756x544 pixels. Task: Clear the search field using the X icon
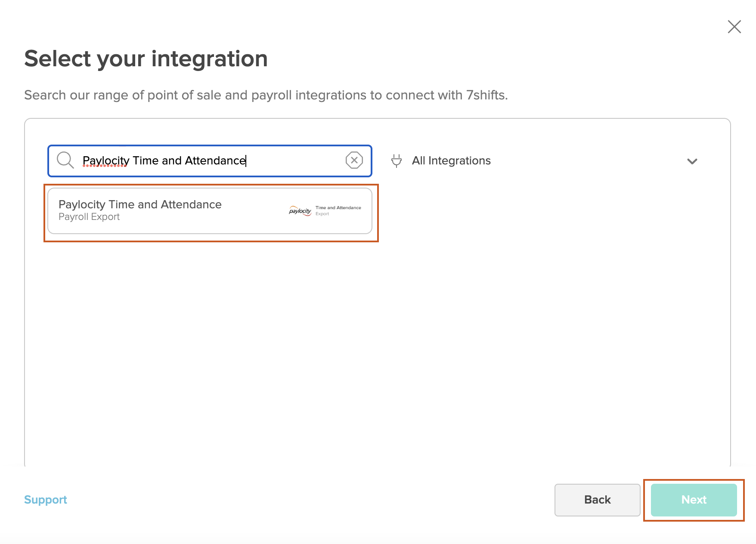354,161
